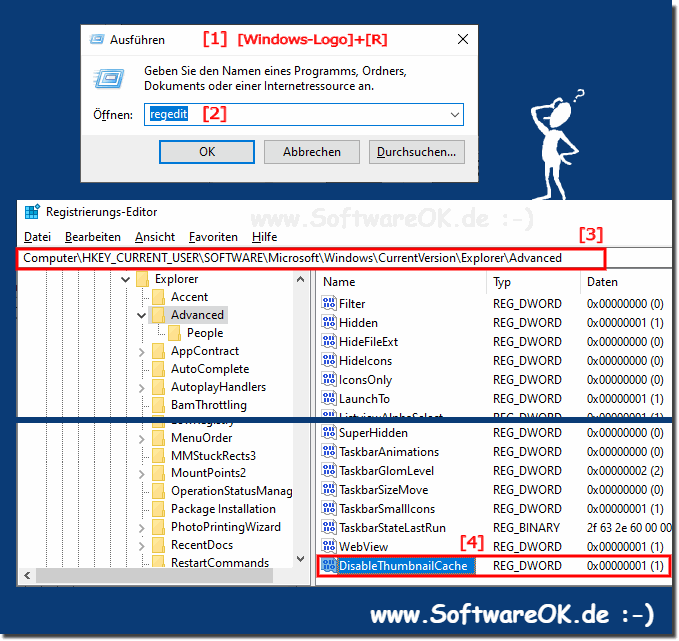Click the TaskbarStateLastRun binary icon
This screenshot has width=679, height=641.
pos(329,527)
